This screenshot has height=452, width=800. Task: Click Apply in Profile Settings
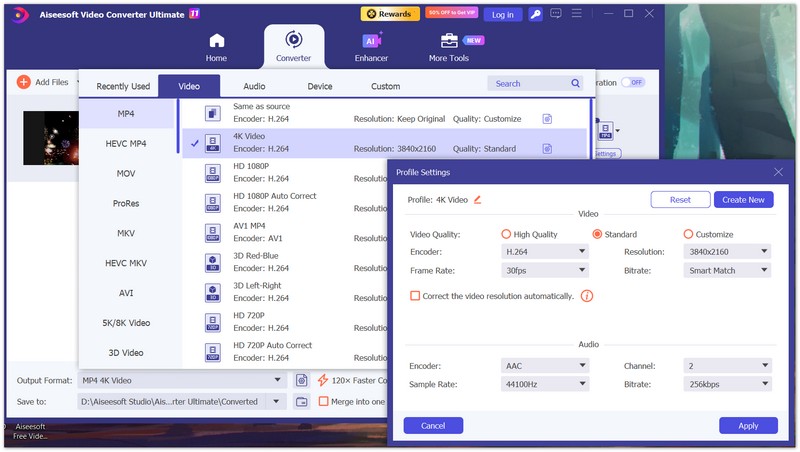click(x=748, y=425)
